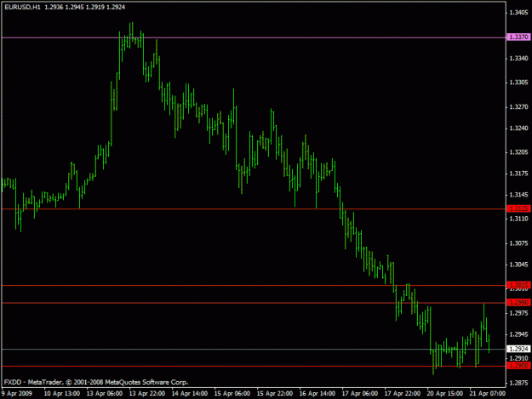532x399 pixels.
Task: Select the red 1.2990 price tag
Action: (x=518, y=302)
